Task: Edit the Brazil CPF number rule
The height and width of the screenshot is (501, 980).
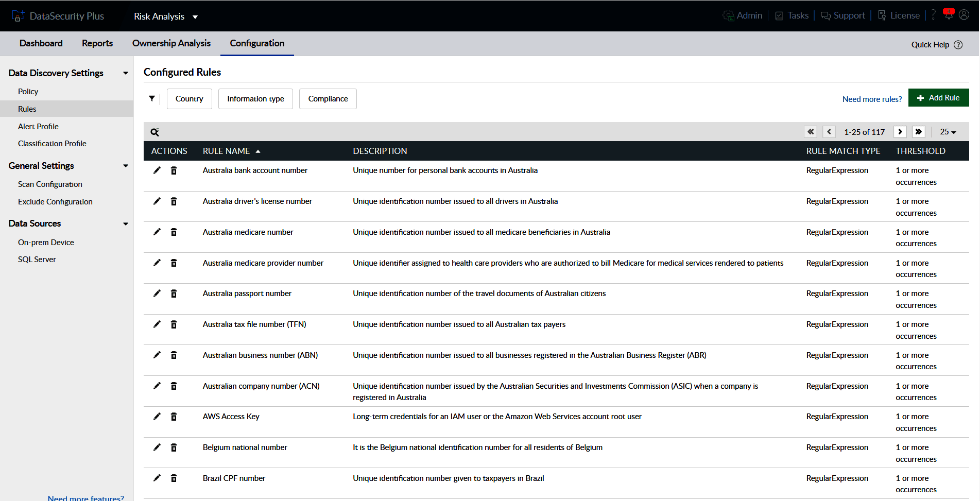Action: click(157, 478)
